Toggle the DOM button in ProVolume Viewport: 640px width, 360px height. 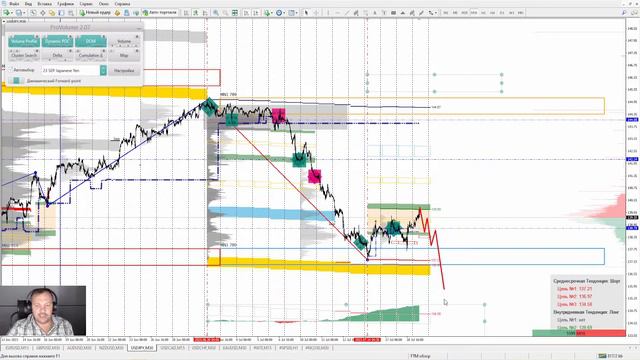91,41
